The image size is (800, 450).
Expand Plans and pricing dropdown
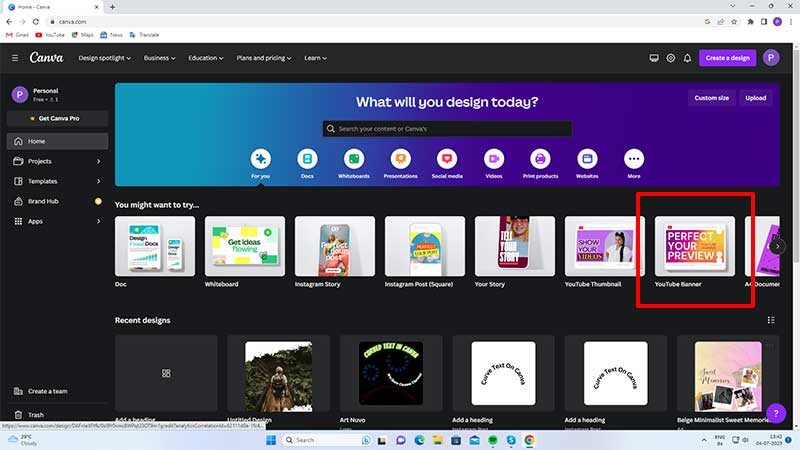(264, 58)
